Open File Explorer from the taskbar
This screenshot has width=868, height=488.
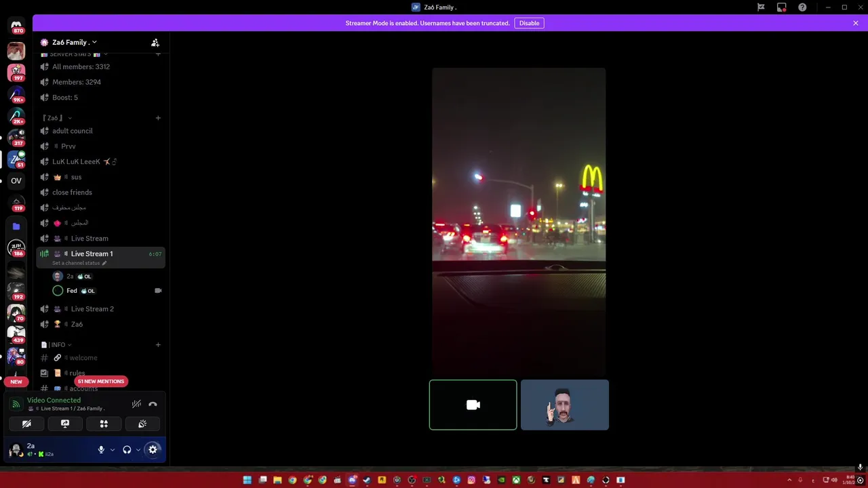(x=277, y=480)
